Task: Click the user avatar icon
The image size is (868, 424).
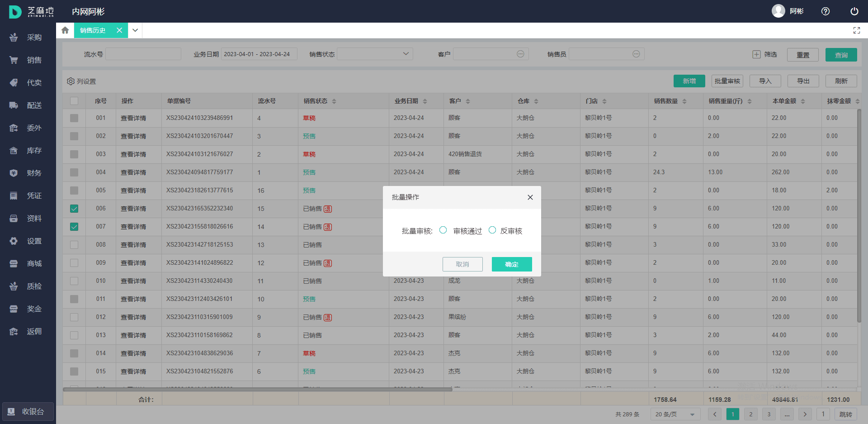Action: point(778,11)
